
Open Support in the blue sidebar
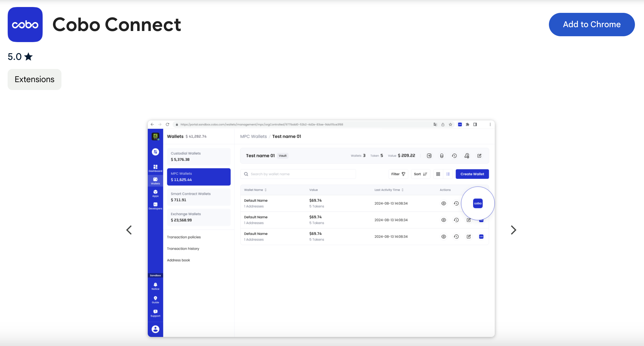pos(155,313)
